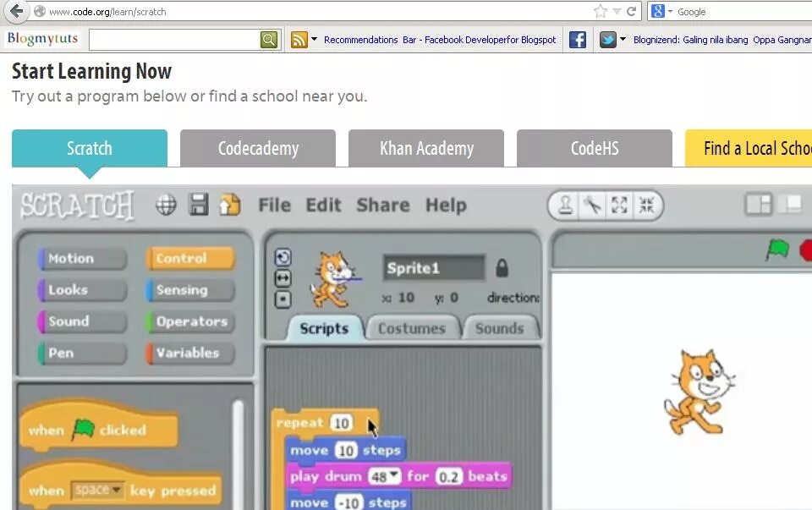The width and height of the screenshot is (812, 510).
Task: Select the Variables block category
Action: [190, 354]
